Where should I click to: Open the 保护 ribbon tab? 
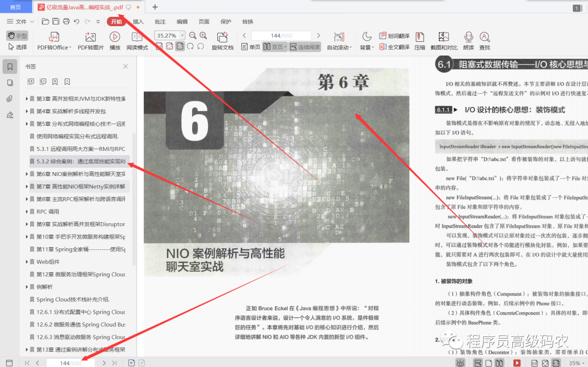[226, 21]
